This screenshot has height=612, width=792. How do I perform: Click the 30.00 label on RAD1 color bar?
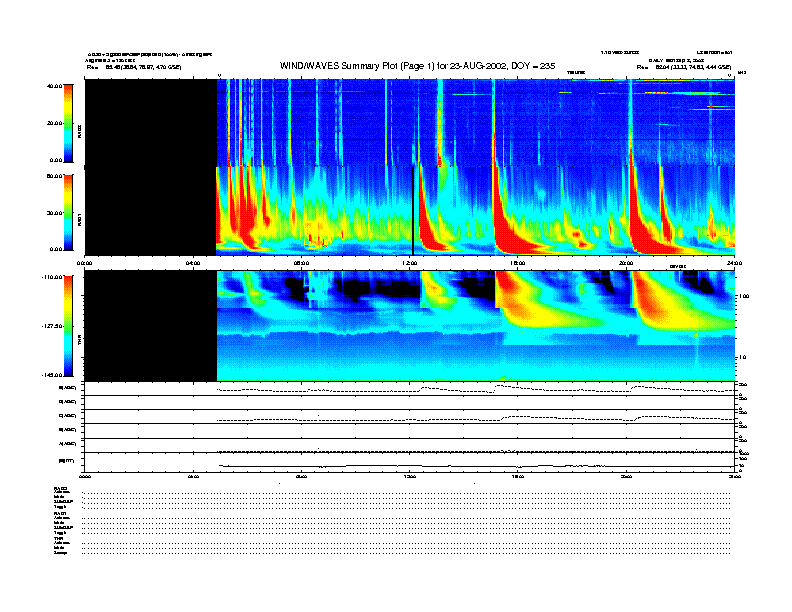pos(55,213)
